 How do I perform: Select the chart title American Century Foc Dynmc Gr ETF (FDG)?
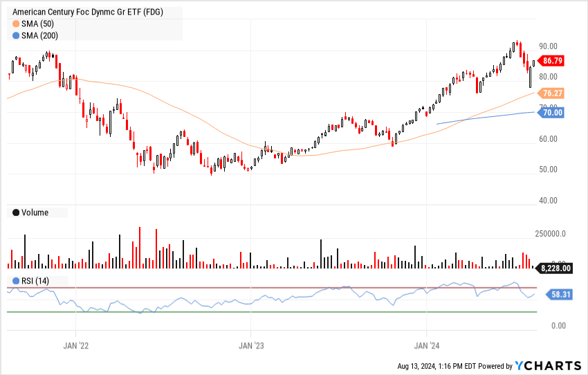(88, 12)
